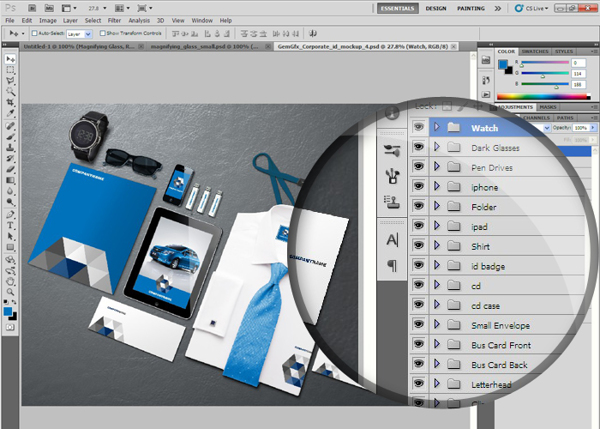This screenshot has width=600, height=429.
Task: Expand the cd layer group
Action: 437,285
